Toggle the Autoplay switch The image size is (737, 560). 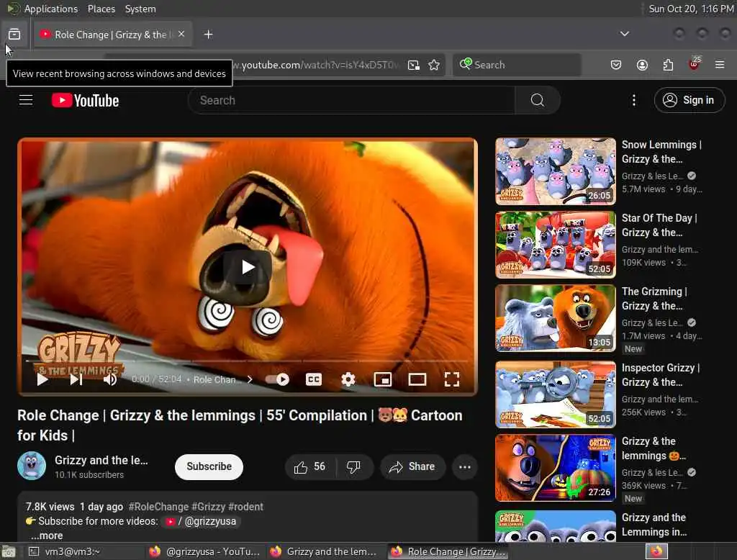click(277, 379)
